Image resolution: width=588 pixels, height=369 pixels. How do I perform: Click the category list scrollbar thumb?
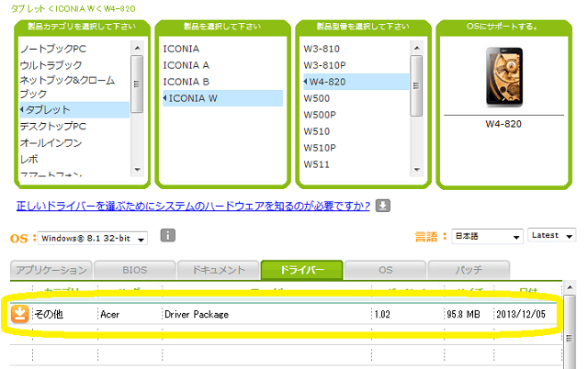[x=137, y=84]
